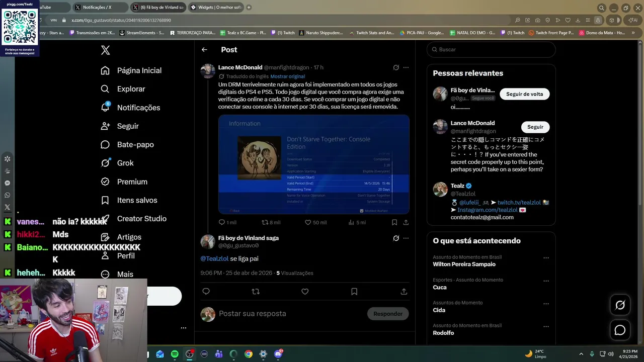Viewport: 644px width, 362px height.
Task: Open Página Inicial in sidebar
Action: (131, 70)
